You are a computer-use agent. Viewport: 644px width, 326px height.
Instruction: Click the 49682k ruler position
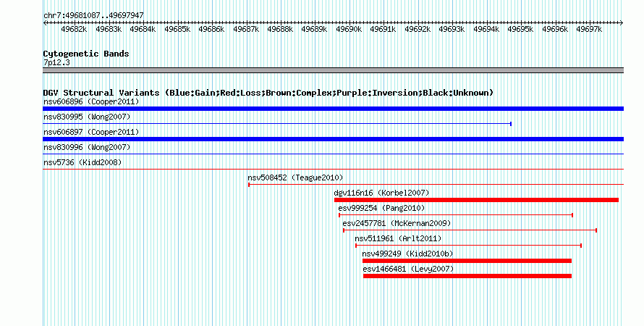[x=74, y=29]
